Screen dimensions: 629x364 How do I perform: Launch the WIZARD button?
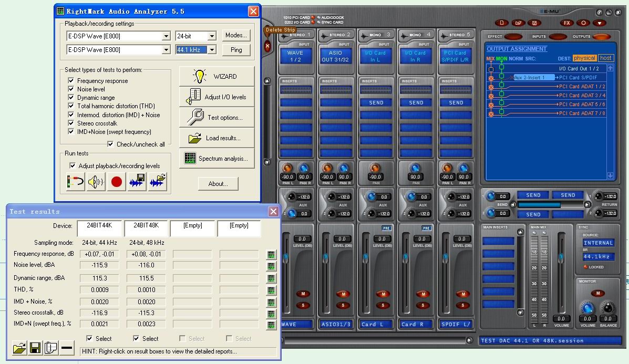click(x=216, y=76)
